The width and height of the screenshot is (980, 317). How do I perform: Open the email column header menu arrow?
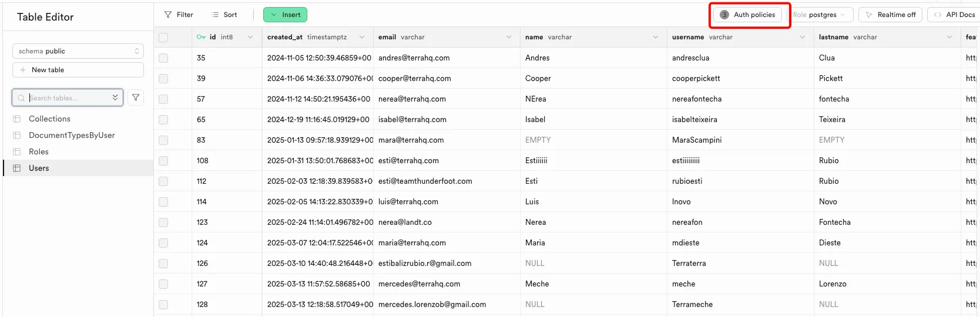(x=509, y=37)
